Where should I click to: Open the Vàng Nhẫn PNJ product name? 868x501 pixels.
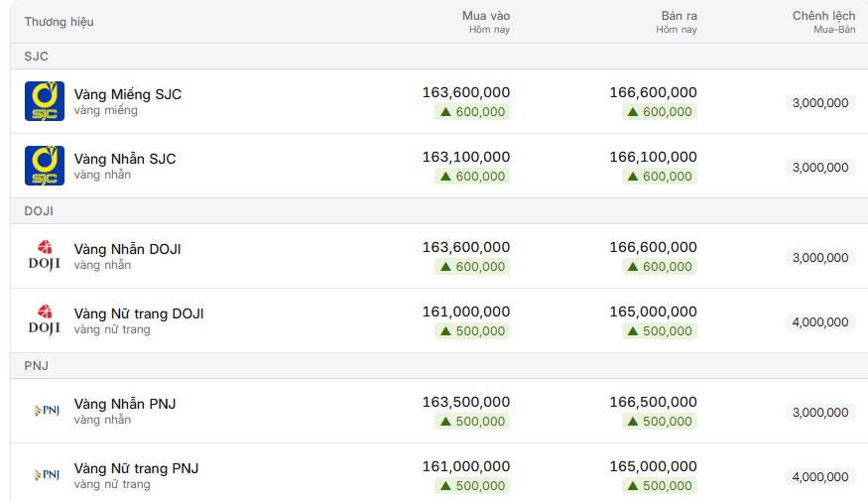[x=125, y=404]
